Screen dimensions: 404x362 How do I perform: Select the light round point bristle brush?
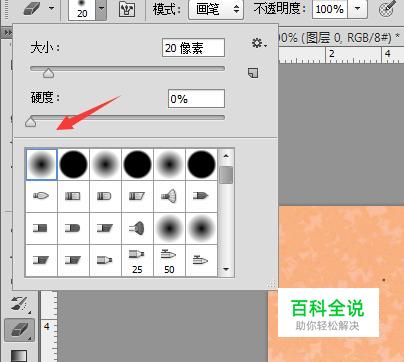(x=41, y=196)
